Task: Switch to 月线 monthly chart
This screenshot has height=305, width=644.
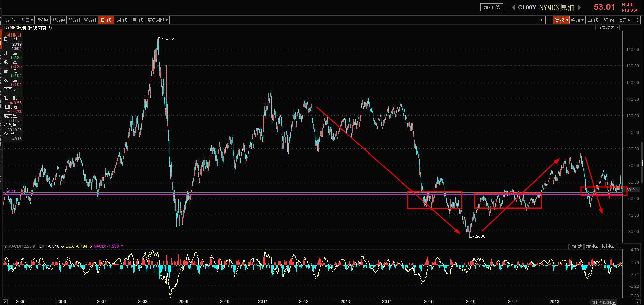Action: click(x=138, y=20)
